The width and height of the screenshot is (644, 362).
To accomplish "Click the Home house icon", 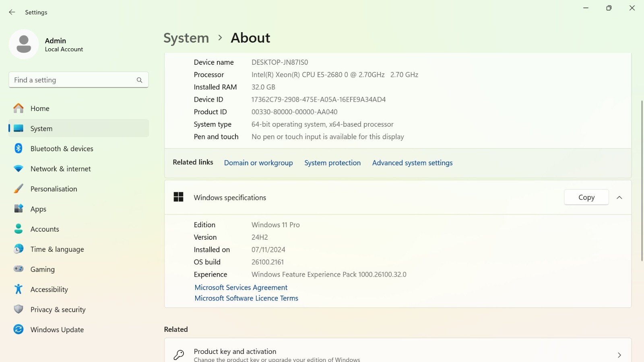I will click(x=19, y=108).
